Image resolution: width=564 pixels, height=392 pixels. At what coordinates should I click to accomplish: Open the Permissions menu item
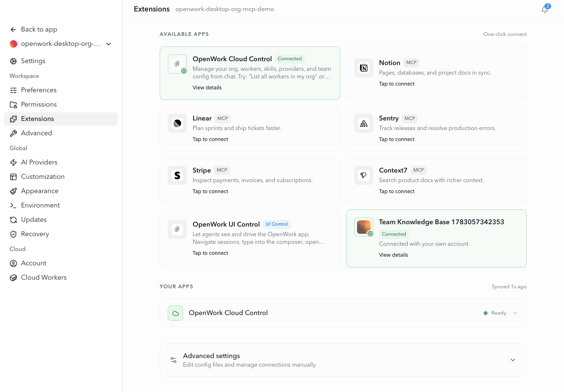point(61,105)
